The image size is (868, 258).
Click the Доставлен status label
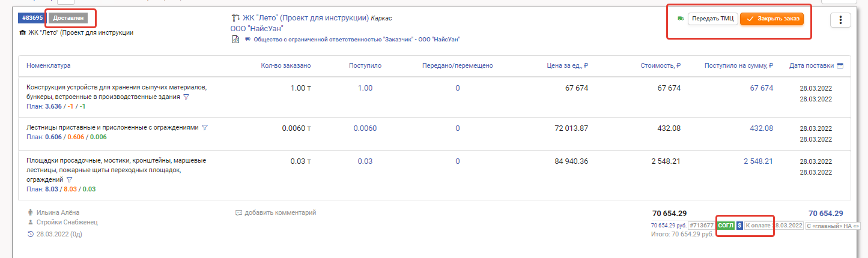coord(68,18)
